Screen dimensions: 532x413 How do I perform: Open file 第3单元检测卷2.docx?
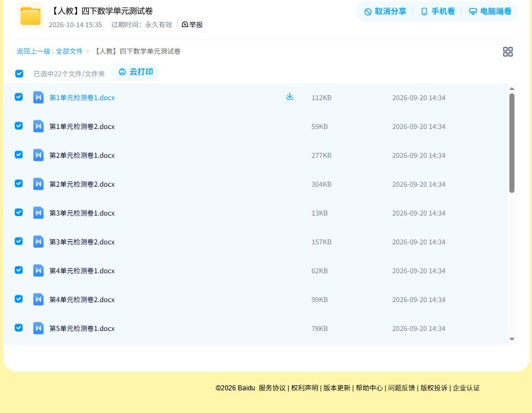[82, 242]
